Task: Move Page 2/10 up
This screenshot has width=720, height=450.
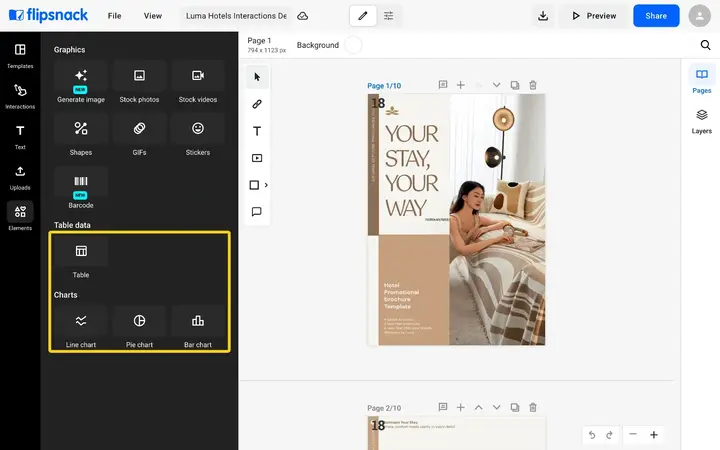Action: click(x=478, y=407)
